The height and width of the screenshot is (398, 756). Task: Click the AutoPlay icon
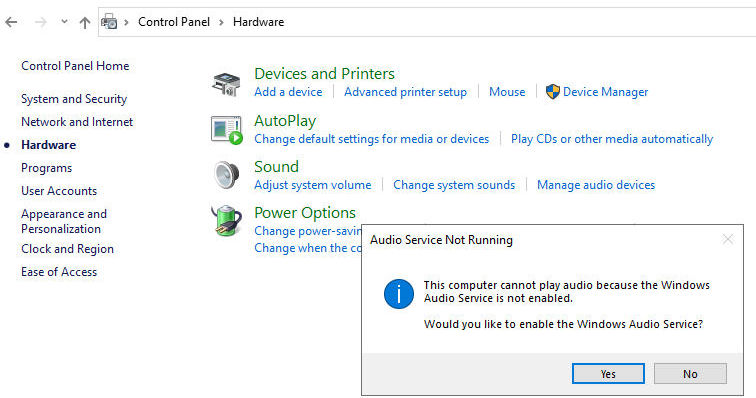(x=226, y=130)
